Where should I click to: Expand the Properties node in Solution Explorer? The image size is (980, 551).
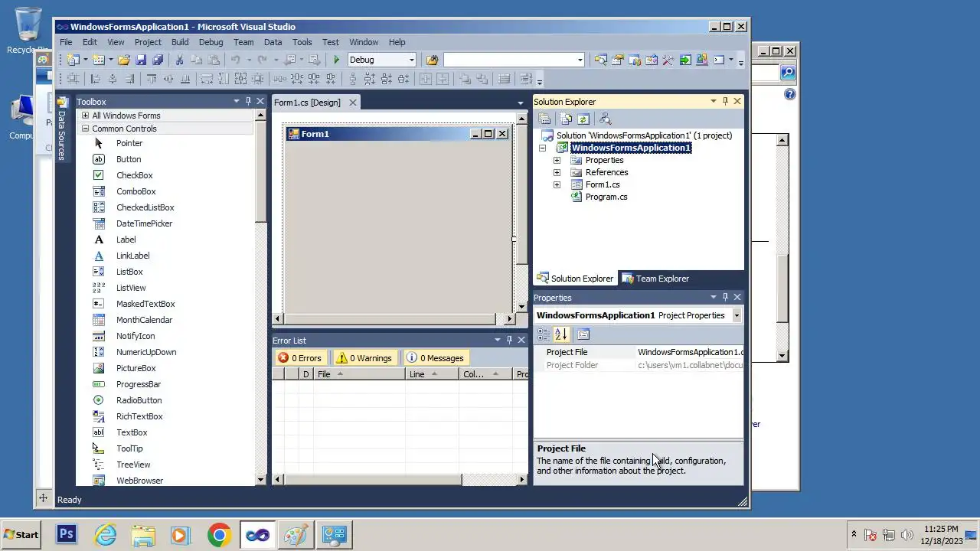(557, 160)
